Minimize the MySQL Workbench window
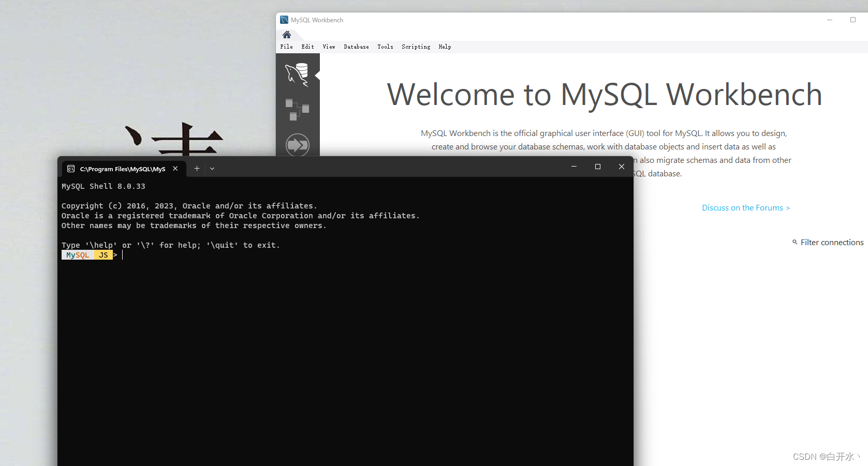The width and height of the screenshot is (868, 466). 830,20
